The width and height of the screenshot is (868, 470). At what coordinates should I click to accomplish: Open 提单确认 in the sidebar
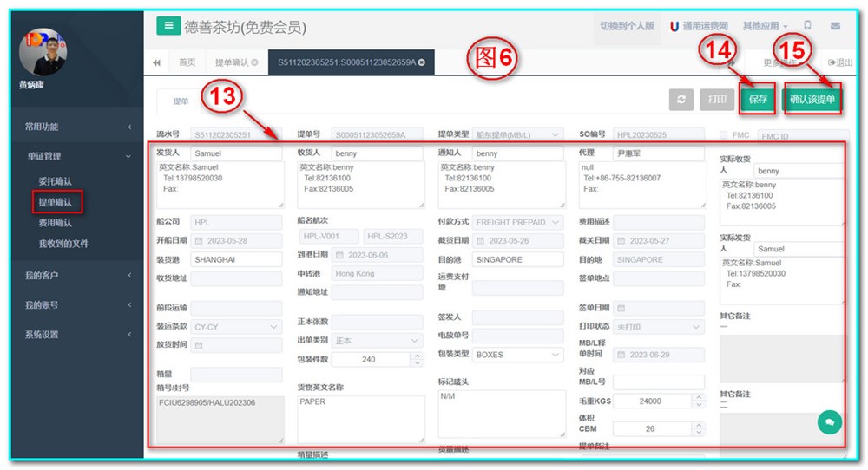pyautogui.click(x=55, y=202)
